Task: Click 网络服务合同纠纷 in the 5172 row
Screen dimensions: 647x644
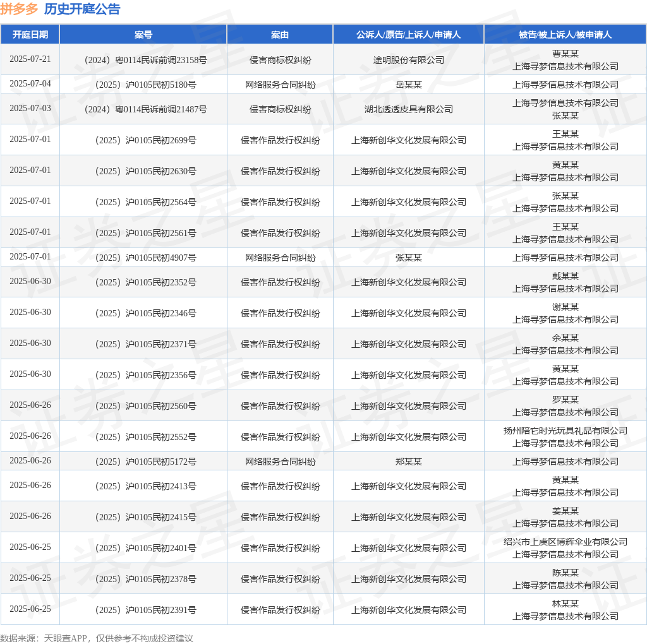Action: point(280,462)
